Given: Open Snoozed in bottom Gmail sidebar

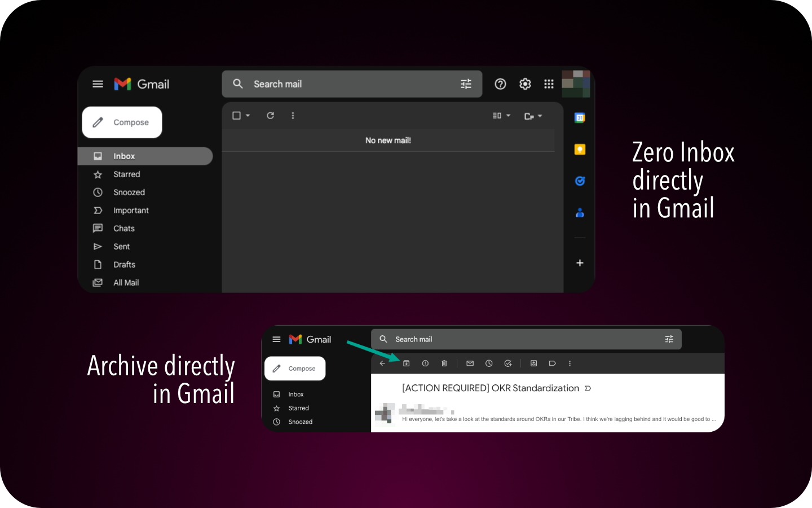Looking at the screenshot, I should point(293,422).
